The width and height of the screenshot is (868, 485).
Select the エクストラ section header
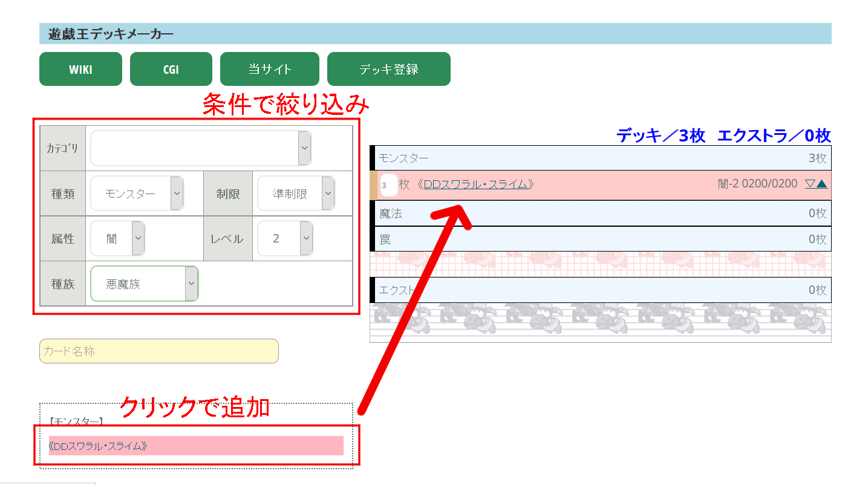pos(601,290)
